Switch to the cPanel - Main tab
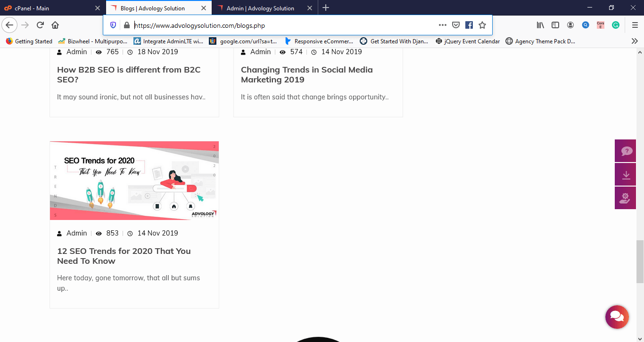Viewport: 644px width, 342px height. [x=52, y=8]
